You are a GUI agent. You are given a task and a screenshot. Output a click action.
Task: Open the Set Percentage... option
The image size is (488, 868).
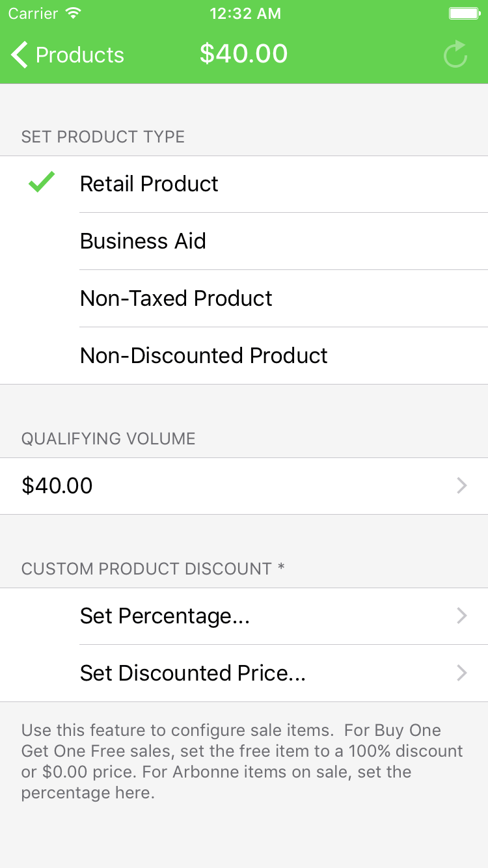pyautogui.click(x=165, y=616)
